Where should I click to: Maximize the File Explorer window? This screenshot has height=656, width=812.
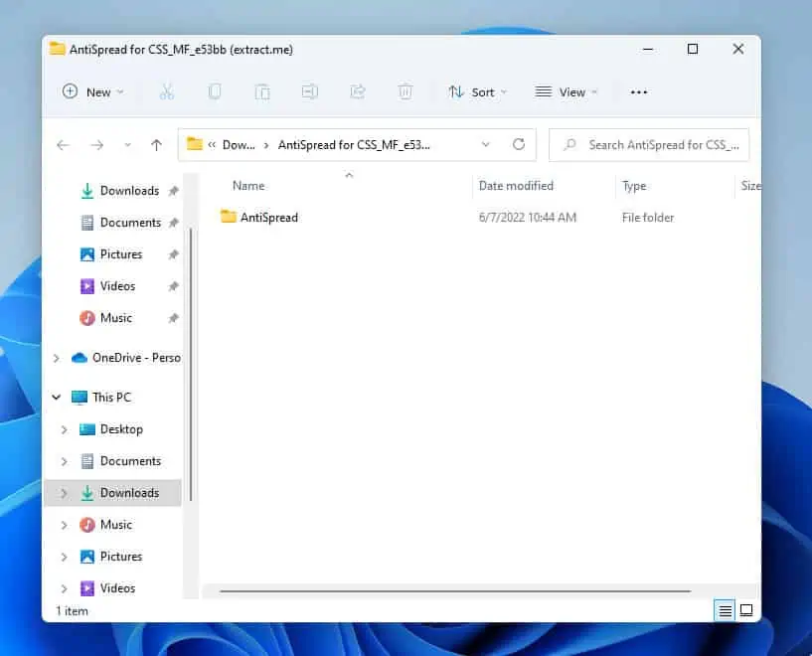[693, 49]
